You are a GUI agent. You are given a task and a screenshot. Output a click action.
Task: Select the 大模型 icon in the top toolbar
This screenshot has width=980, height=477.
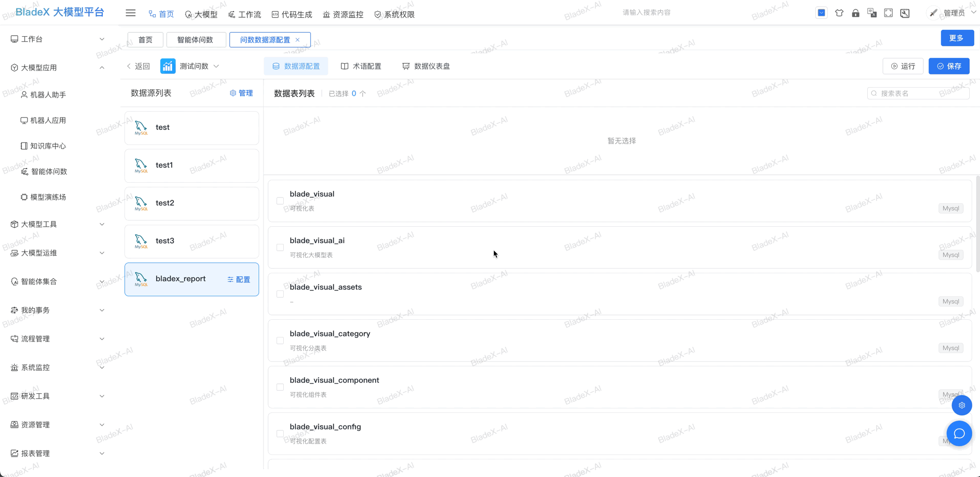point(188,14)
